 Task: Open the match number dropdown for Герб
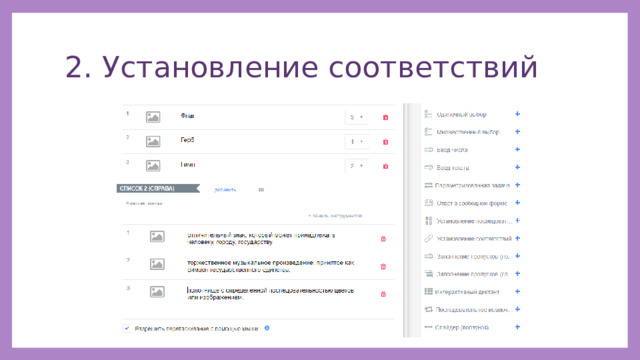(356, 142)
